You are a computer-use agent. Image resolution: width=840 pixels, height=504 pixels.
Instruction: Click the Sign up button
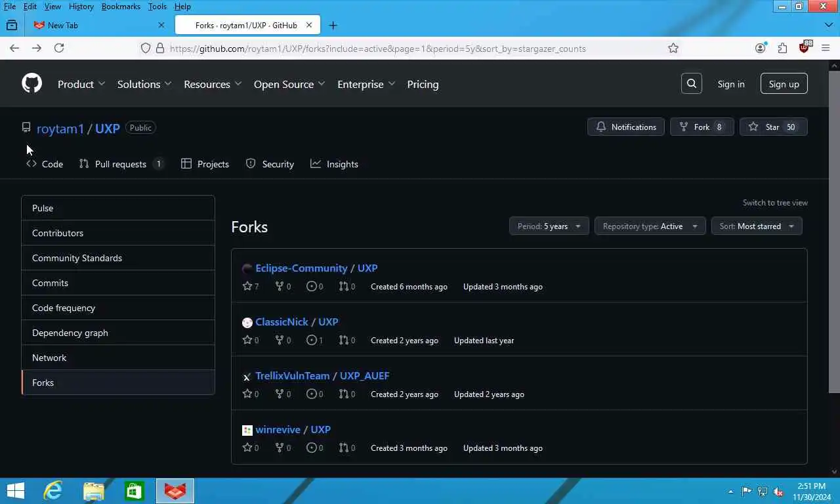coord(784,84)
